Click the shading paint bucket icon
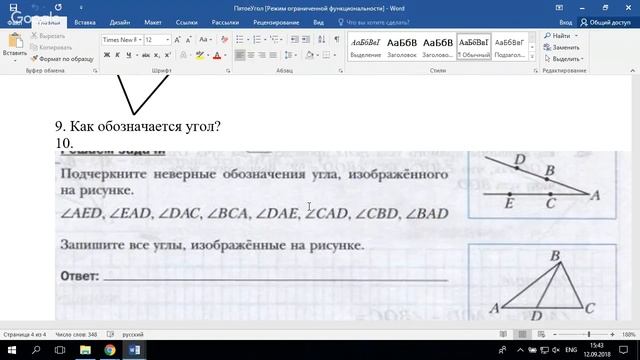This screenshot has height=360, width=640. (310, 55)
